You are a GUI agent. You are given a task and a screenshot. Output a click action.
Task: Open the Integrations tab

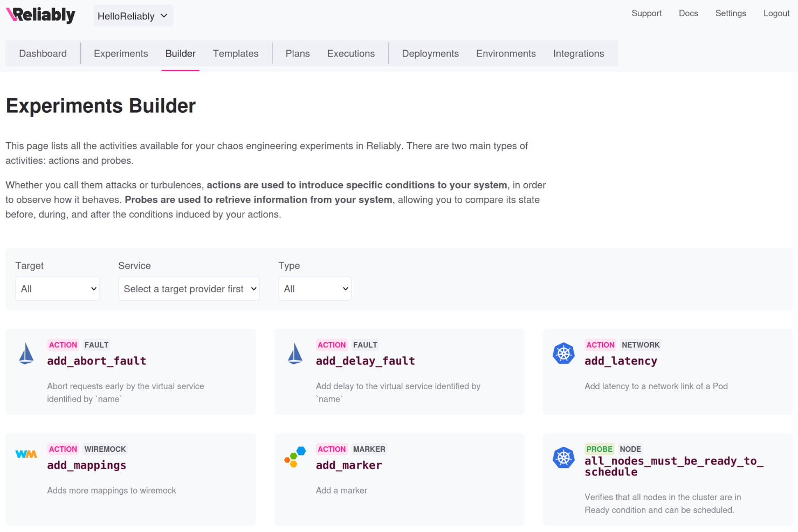[579, 53]
